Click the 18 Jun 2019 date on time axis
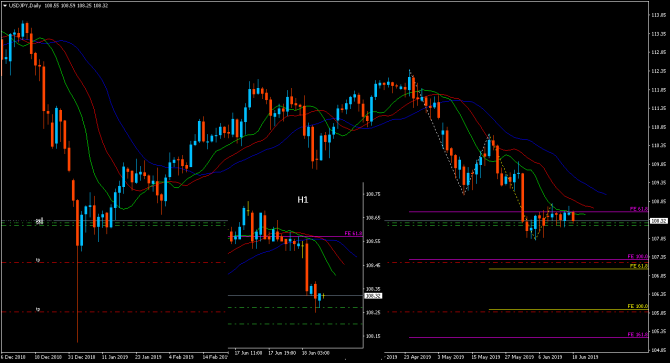 (585, 357)
